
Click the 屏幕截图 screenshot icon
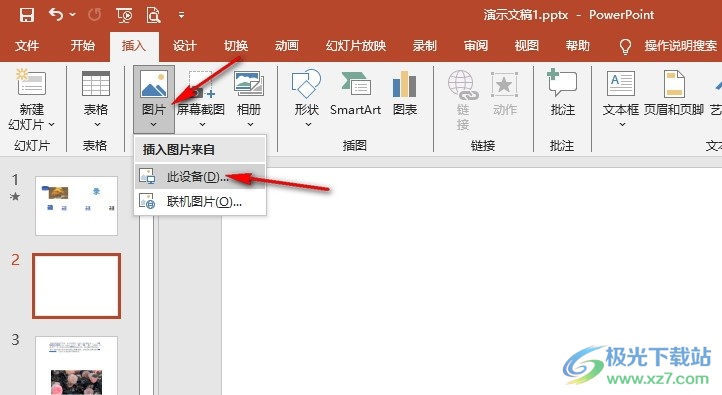[x=201, y=84]
